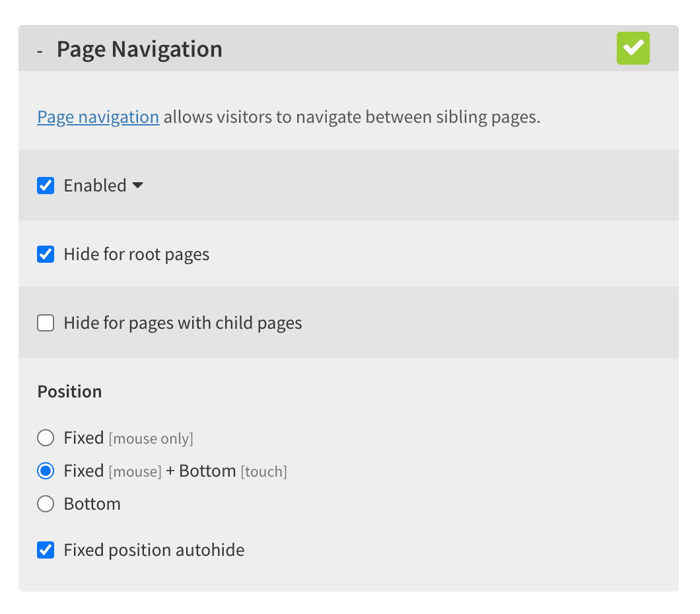
Task: Click the Enabled label text
Action: coord(95,186)
